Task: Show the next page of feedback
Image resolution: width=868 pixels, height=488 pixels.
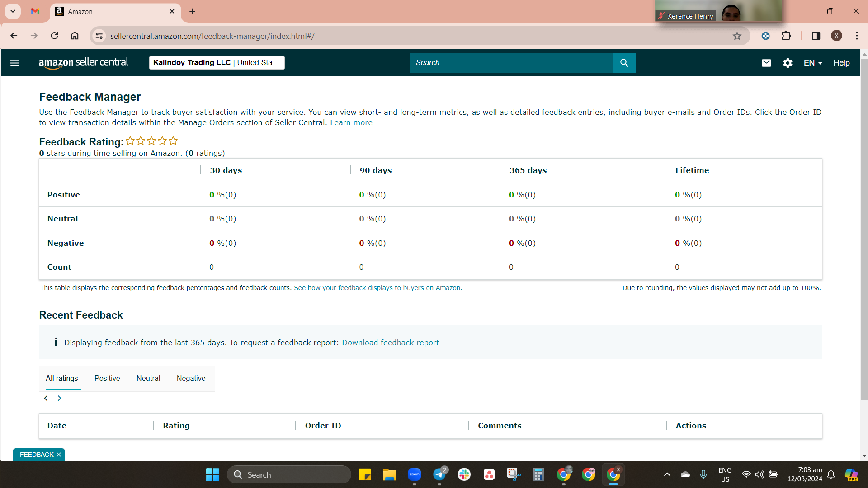Action: pos(59,398)
